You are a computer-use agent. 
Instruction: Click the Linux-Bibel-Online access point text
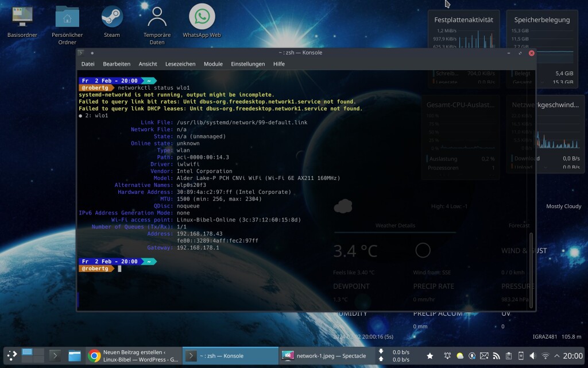click(x=206, y=220)
